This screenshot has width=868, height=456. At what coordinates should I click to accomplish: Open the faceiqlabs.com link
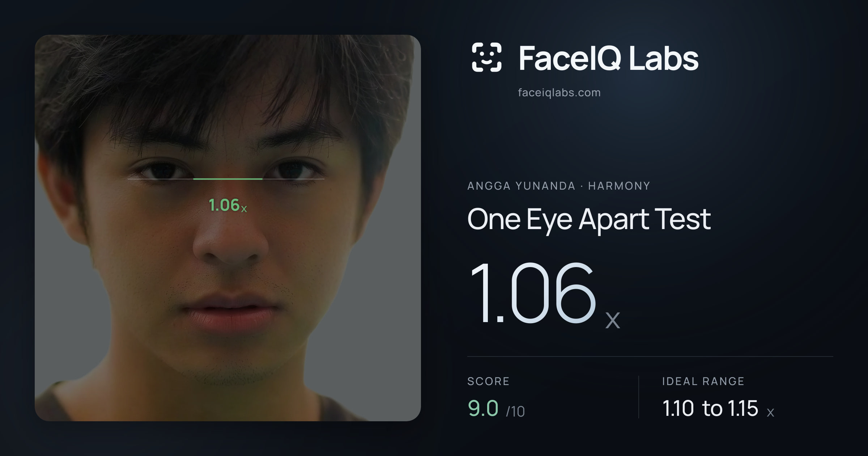point(559,93)
